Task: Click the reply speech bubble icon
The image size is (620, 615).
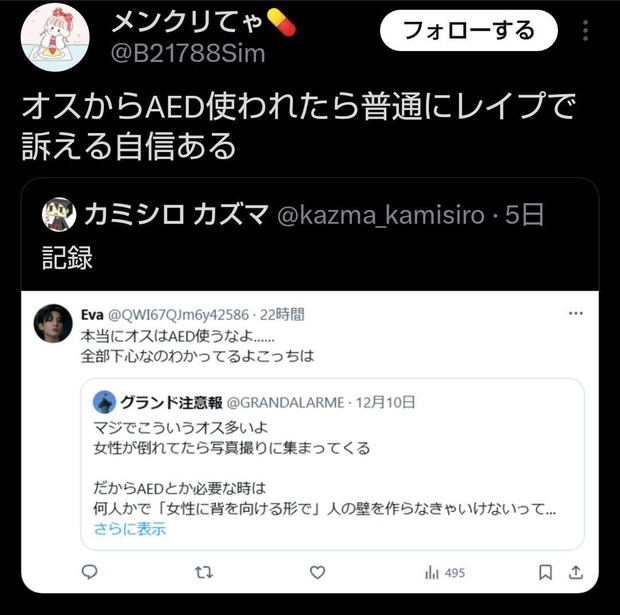Action: [89, 572]
